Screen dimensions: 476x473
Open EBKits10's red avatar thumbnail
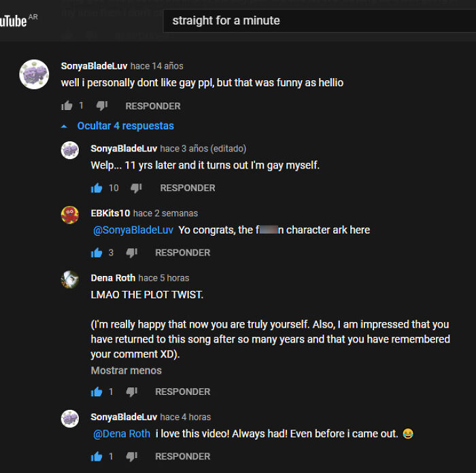click(x=70, y=215)
